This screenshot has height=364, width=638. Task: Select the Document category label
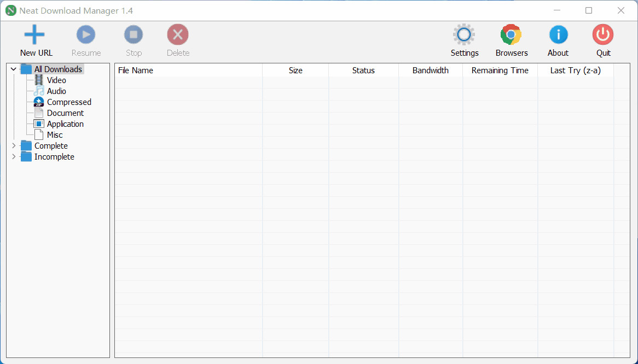[x=66, y=113]
